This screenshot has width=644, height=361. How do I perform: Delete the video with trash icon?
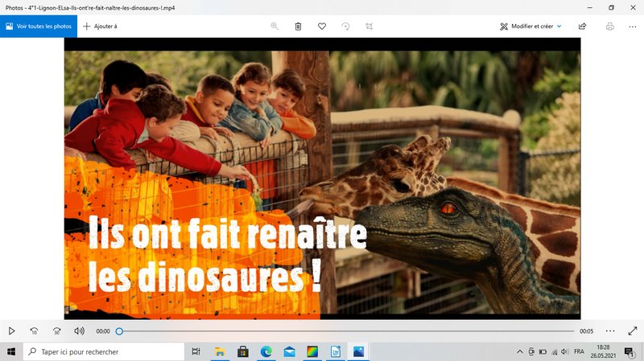tap(298, 26)
